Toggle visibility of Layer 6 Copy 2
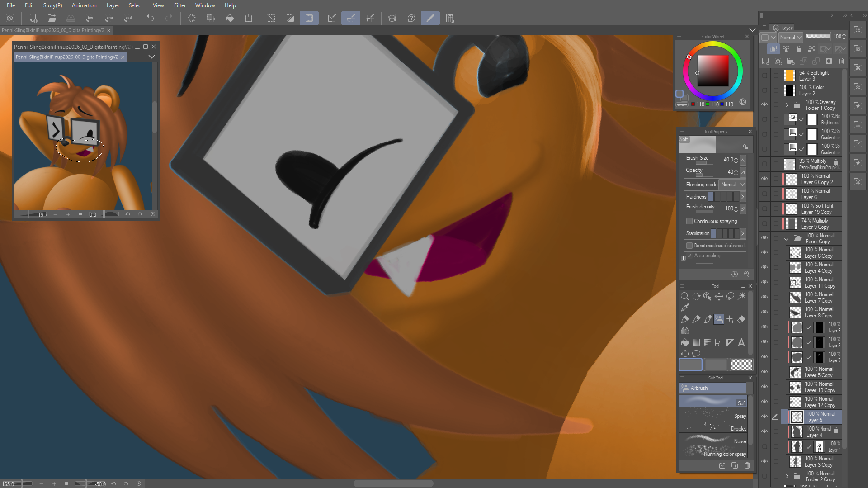868x488 pixels. click(x=764, y=179)
